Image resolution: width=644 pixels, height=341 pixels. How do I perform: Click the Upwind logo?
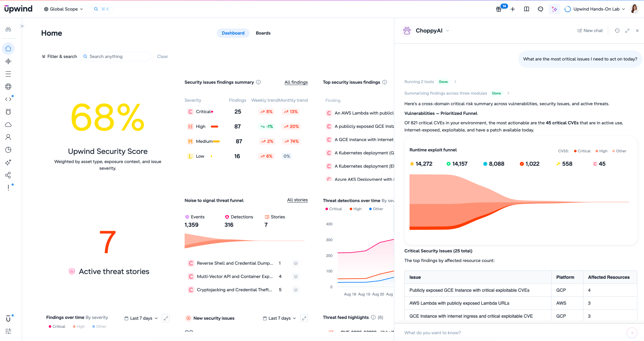pyautogui.click(x=18, y=9)
